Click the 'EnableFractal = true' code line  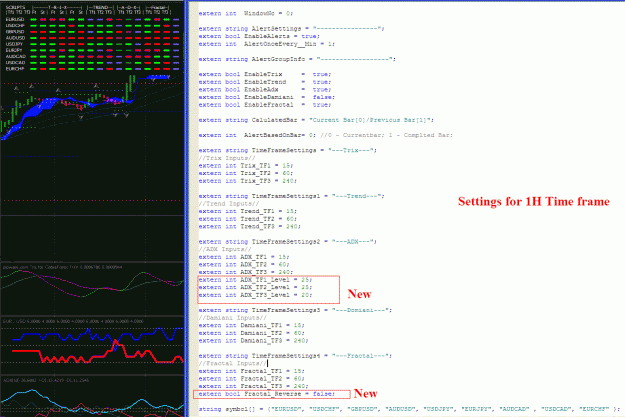click(265, 105)
